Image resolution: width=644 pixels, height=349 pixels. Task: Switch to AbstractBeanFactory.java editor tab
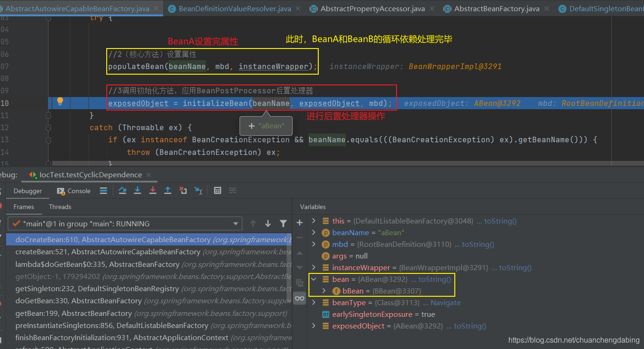(497, 8)
